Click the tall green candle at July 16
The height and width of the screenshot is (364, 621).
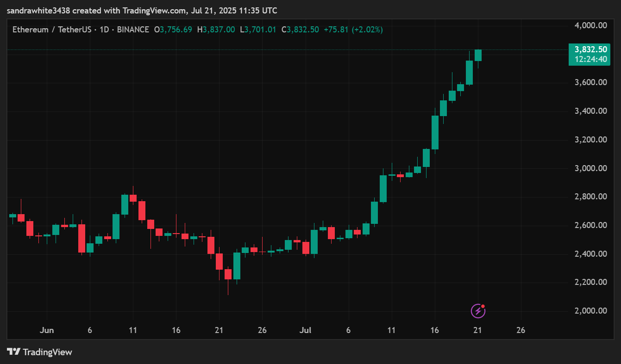coord(435,132)
